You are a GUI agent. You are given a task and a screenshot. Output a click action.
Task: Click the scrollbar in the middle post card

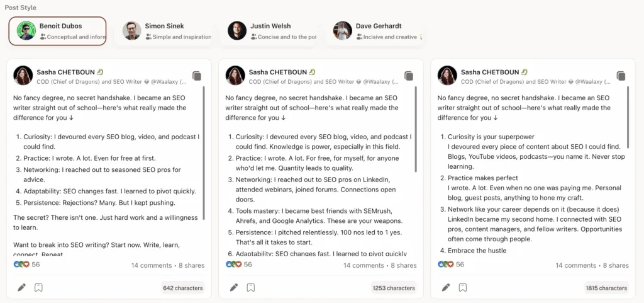coord(416,129)
